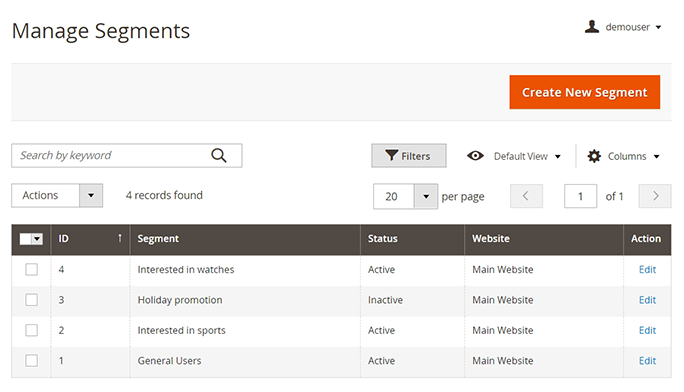
Task: Click the current page number field
Action: pos(580,196)
